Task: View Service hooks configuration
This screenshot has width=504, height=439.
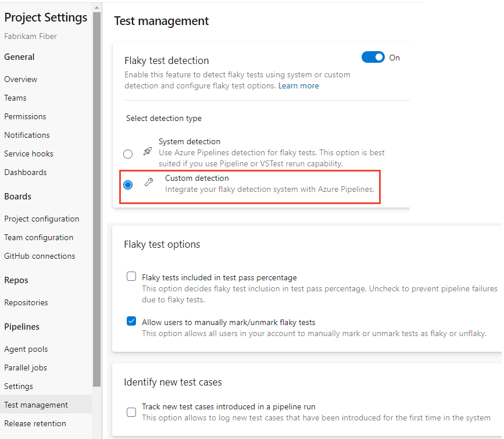Action: coord(28,154)
